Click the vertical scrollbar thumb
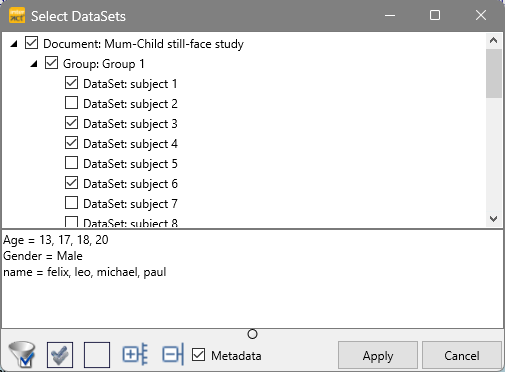Viewport: 505px width, 372px height. [x=494, y=73]
